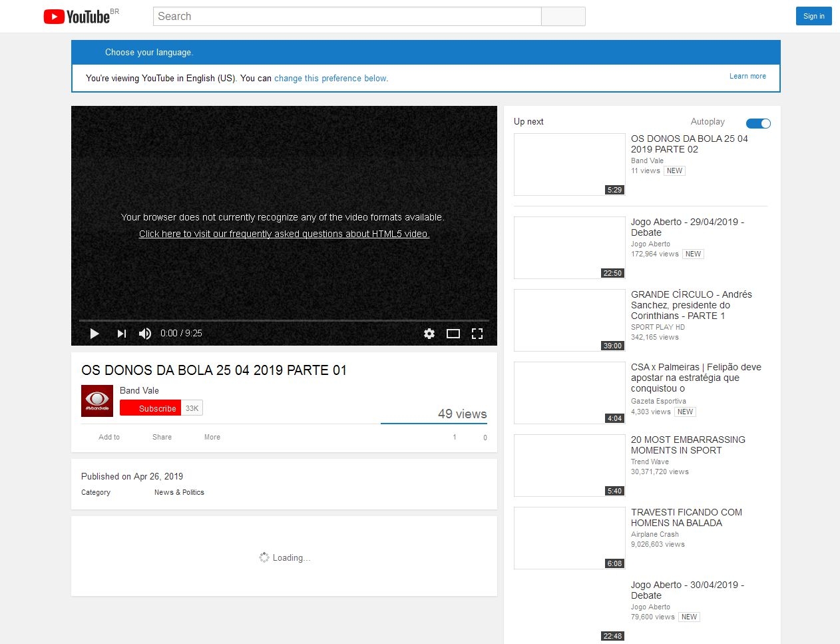Enter fullscreen mode in the player
The height and width of the screenshot is (644, 840).
point(477,334)
